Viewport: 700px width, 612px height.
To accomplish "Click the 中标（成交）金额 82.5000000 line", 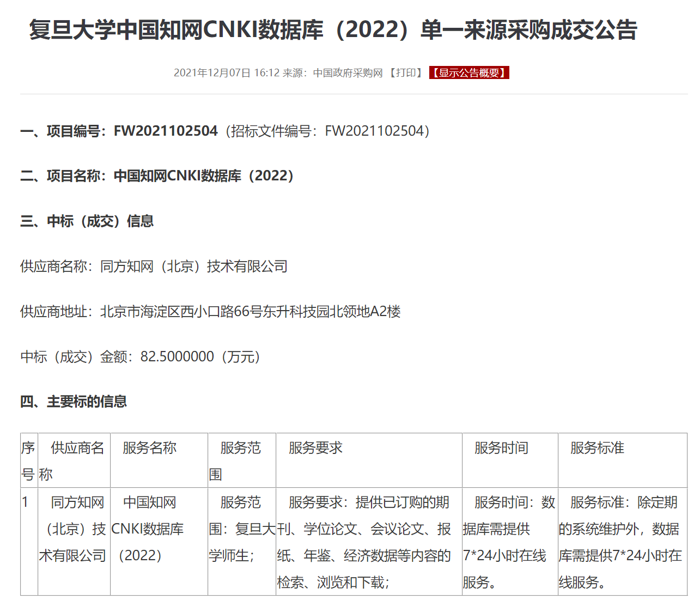I will [x=141, y=357].
